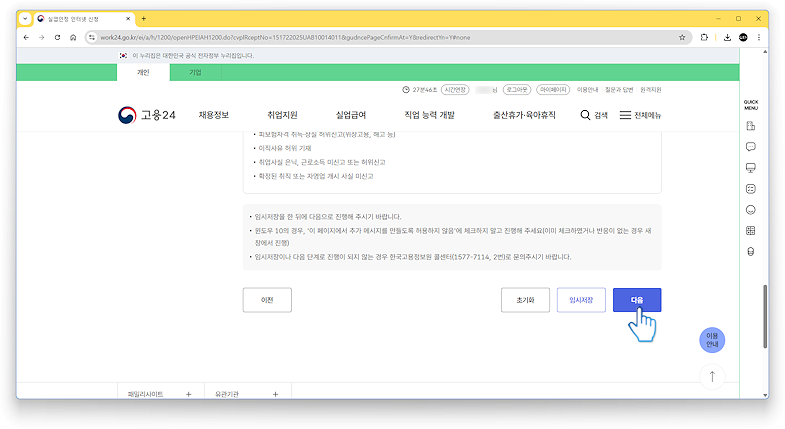Screen dimensions: 785x429
Task: Reload the page with the refresh icon
Action: pyautogui.click(x=58, y=38)
